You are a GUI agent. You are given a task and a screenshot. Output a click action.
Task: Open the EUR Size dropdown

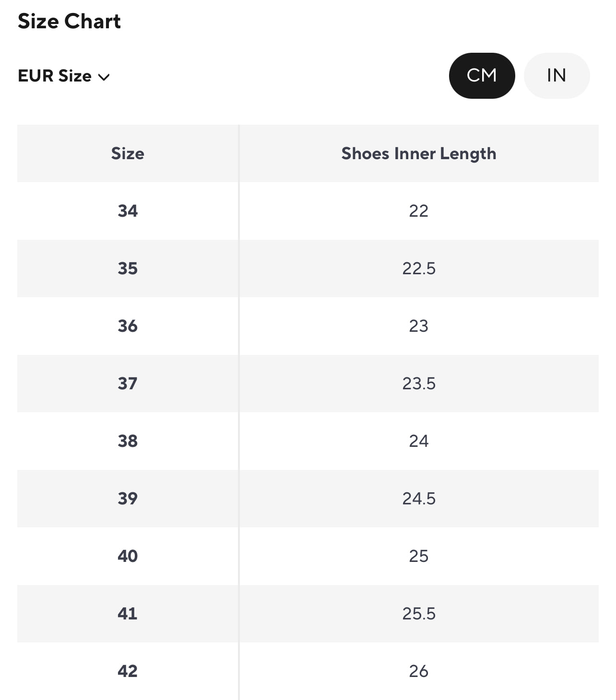pos(63,76)
